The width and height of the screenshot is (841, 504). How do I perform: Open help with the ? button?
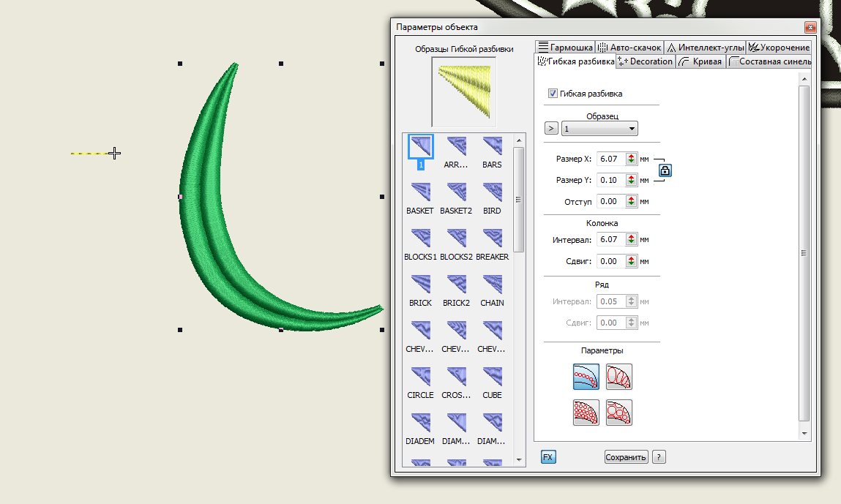pos(659,457)
